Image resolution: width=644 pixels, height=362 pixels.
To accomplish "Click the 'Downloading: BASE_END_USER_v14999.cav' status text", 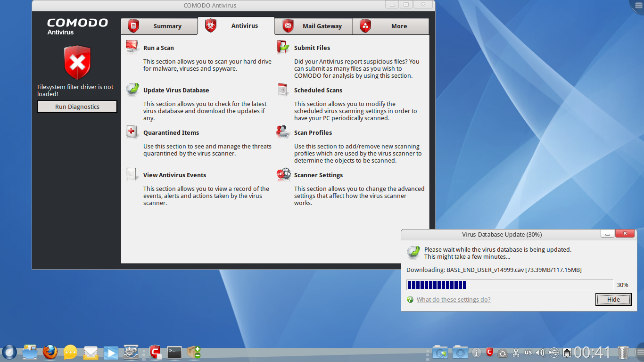I will tap(494, 270).
